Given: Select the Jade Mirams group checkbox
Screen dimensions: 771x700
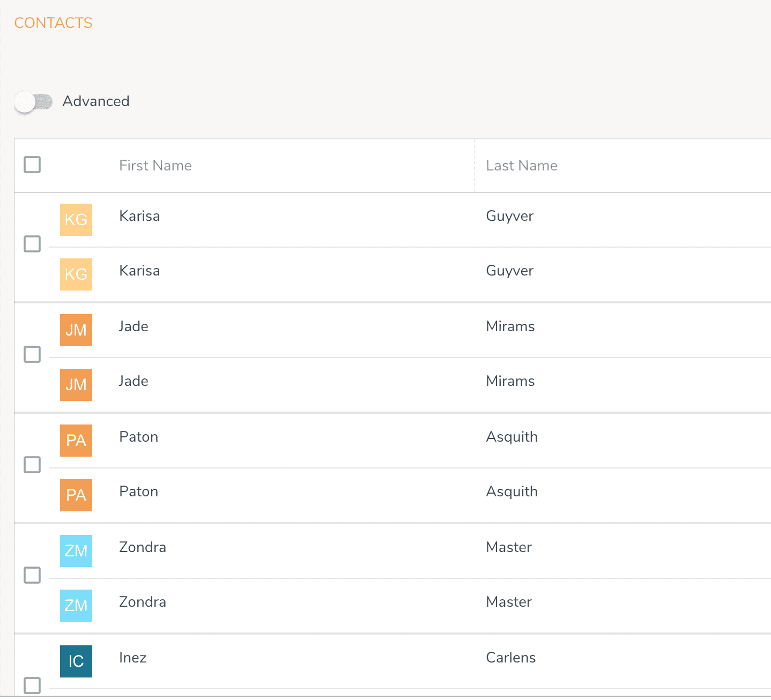Looking at the screenshot, I should click(x=32, y=354).
